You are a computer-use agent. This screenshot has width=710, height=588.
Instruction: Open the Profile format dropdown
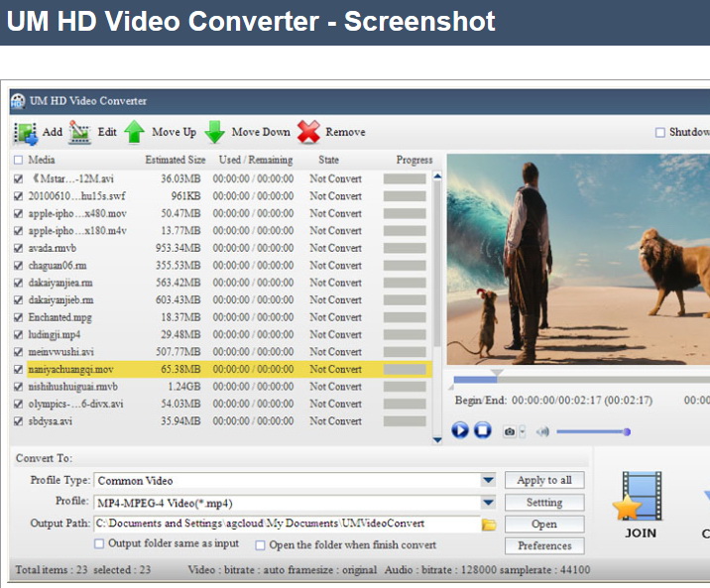(488, 503)
